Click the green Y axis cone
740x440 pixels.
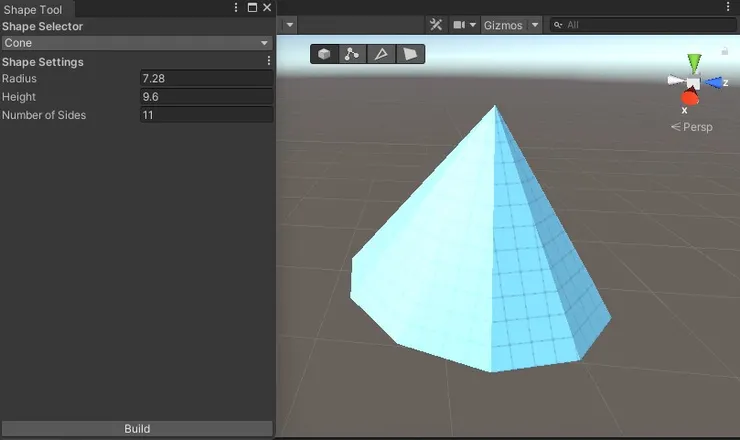point(694,63)
